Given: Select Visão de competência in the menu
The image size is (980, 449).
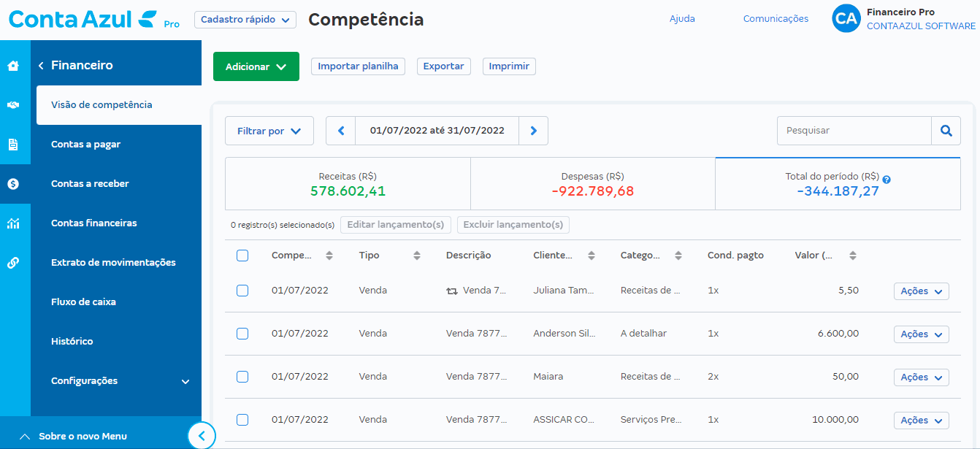Looking at the screenshot, I should tap(119, 105).
